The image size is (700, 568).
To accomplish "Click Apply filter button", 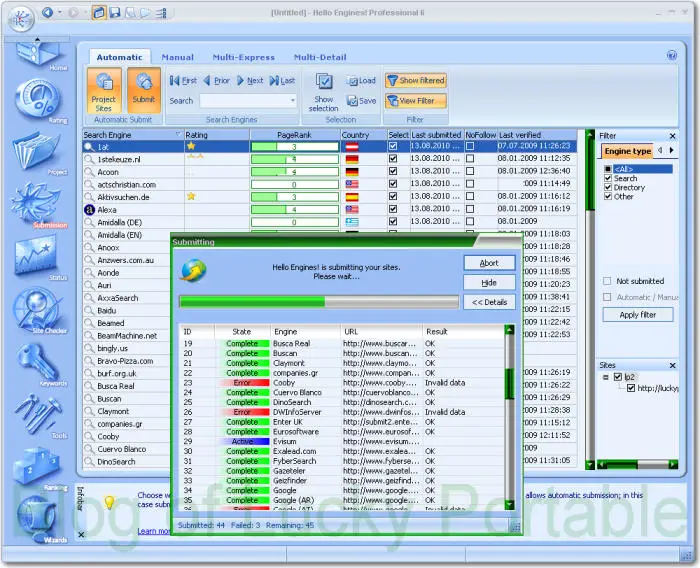I will [x=638, y=315].
